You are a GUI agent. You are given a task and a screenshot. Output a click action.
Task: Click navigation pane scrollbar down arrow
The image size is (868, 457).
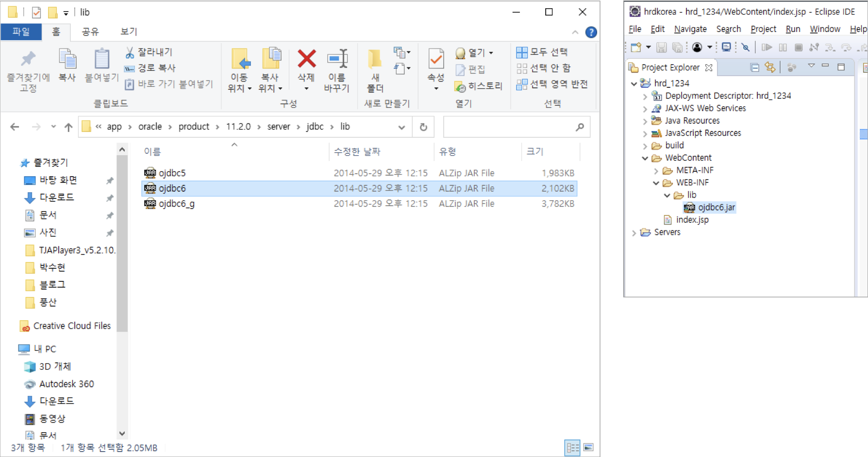pyautogui.click(x=122, y=434)
